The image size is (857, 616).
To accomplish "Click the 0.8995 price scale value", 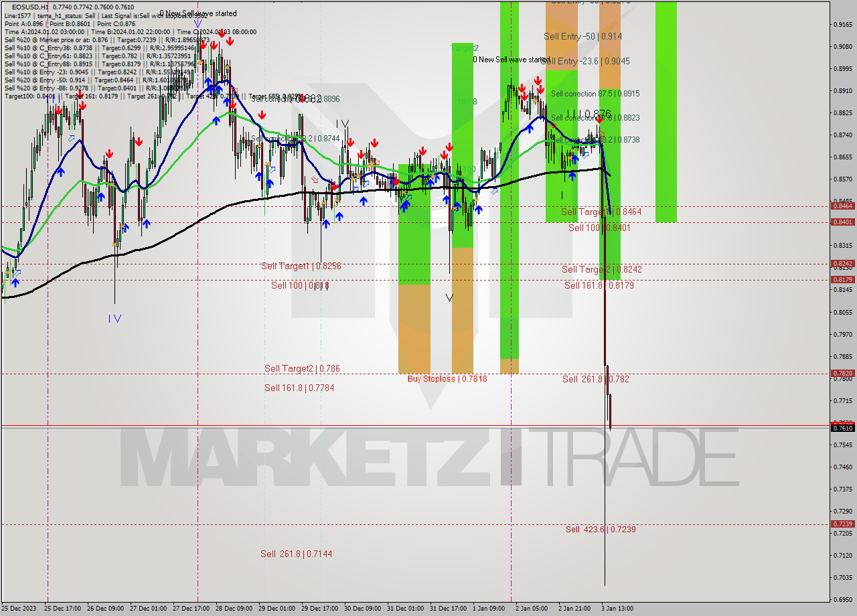I will [842, 68].
